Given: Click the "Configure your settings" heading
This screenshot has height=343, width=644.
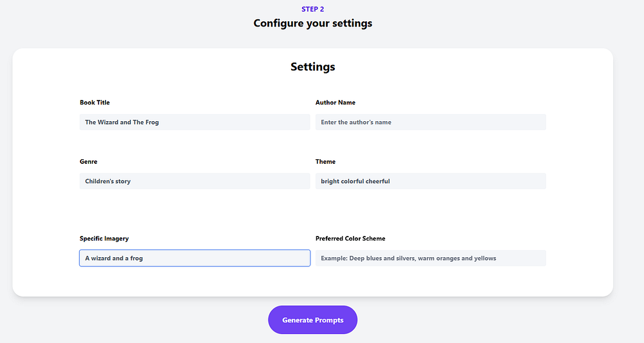Looking at the screenshot, I should pos(312,23).
